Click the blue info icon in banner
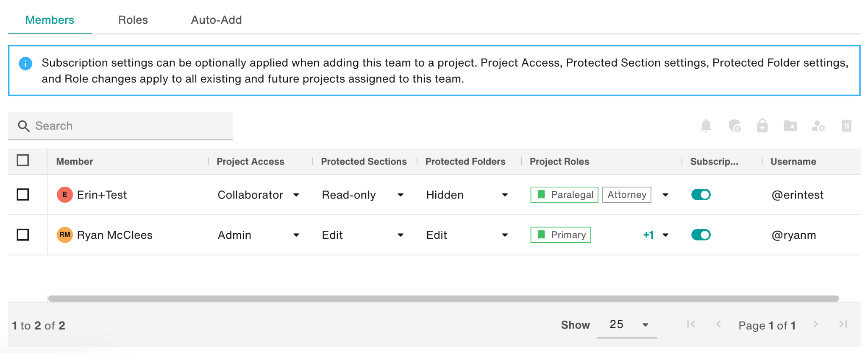 pyautogui.click(x=25, y=64)
